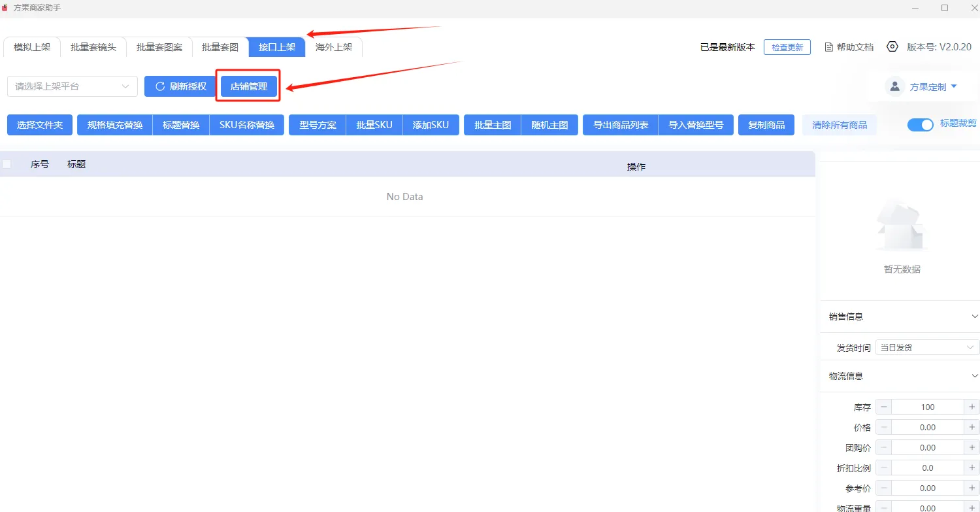The width and height of the screenshot is (980, 512).
Task: Click the 批量SKU button
Action: 374,125
